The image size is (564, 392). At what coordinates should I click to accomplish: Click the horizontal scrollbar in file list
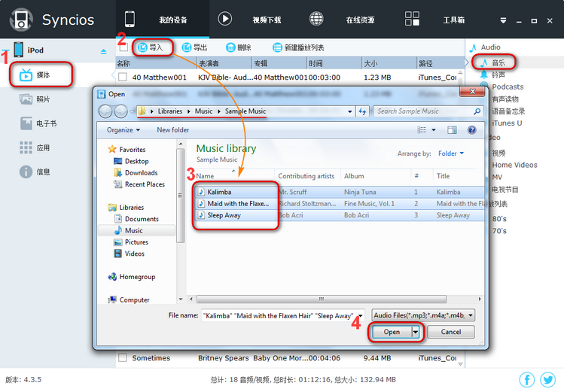pyautogui.click(x=322, y=299)
